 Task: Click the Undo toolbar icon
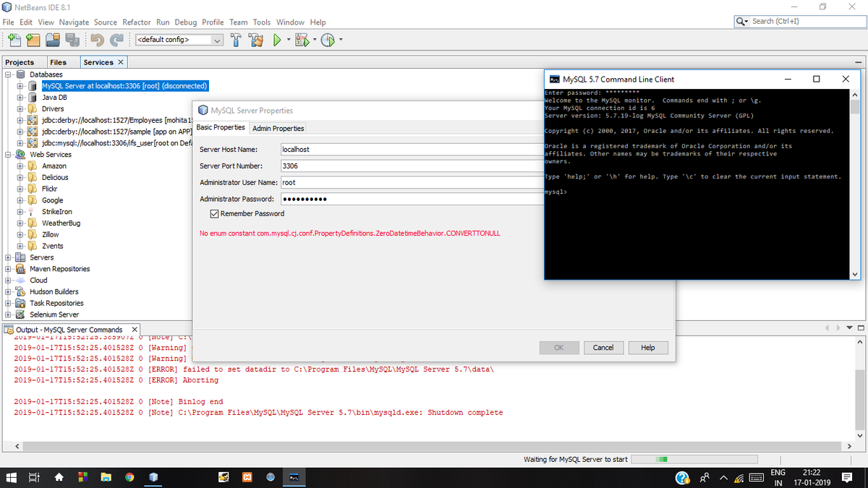tap(98, 39)
